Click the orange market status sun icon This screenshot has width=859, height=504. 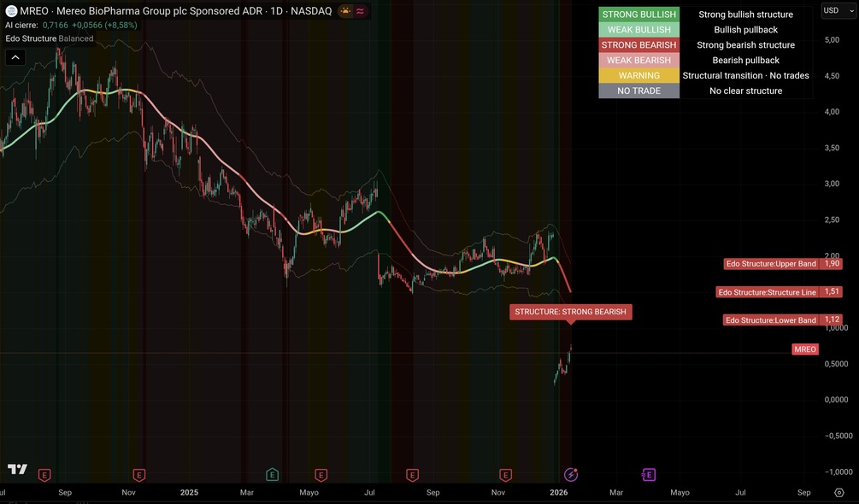coord(345,11)
